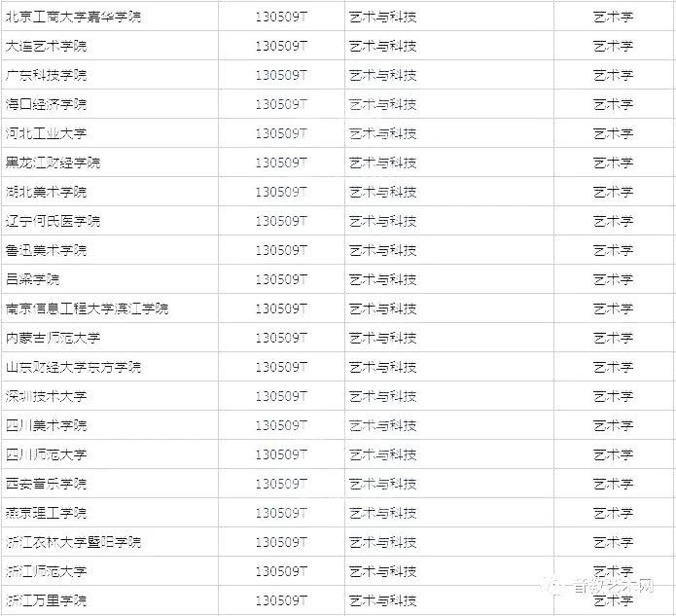Image resolution: width=676 pixels, height=616 pixels.
Task: Select the 南京信息工程大学滨江学院 entry
Action: 87,308
